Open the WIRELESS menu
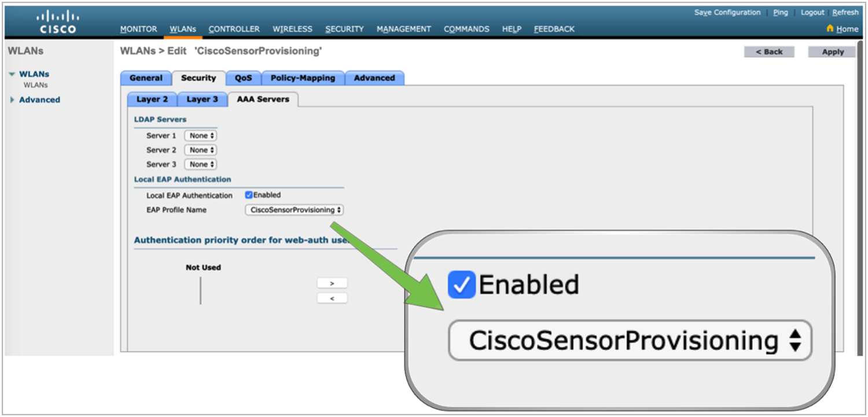The image size is (868, 417). (x=292, y=29)
